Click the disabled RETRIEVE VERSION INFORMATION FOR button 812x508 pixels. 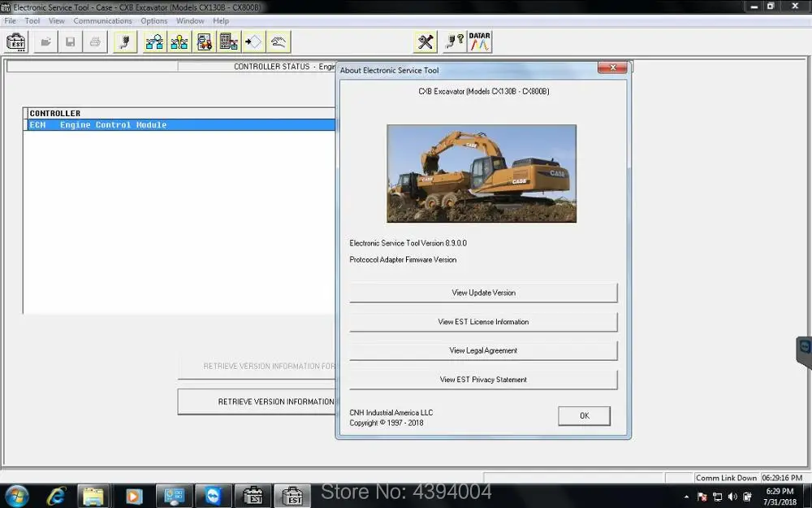pyautogui.click(x=257, y=367)
